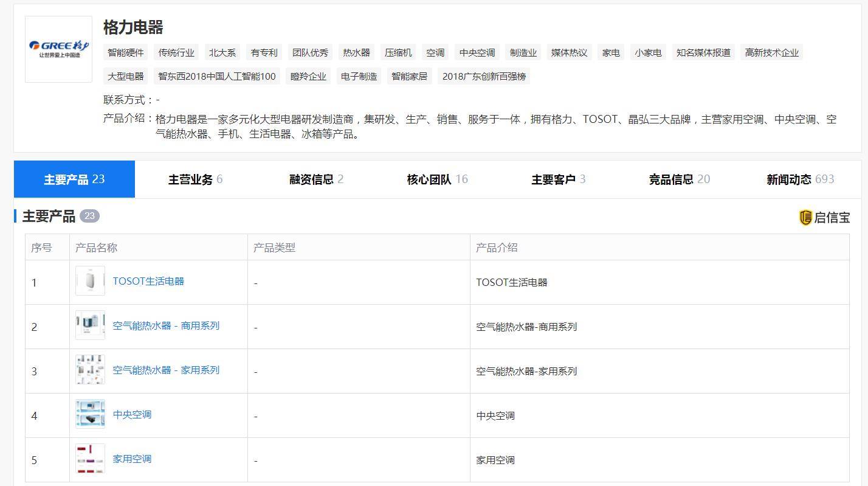This screenshot has width=868, height=486.
Task: Open the 家用空调 product thumbnail image
Action: click(90, 459)
